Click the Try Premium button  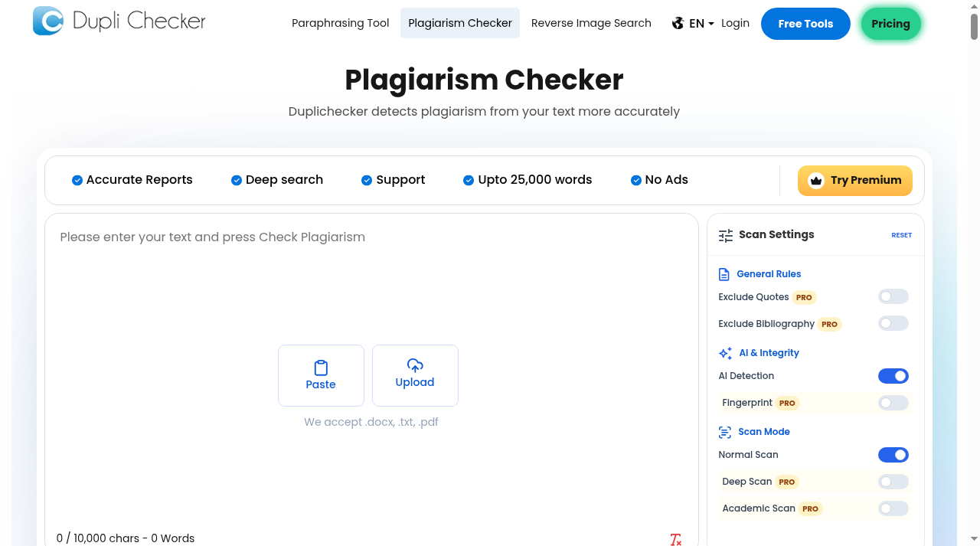855,181
